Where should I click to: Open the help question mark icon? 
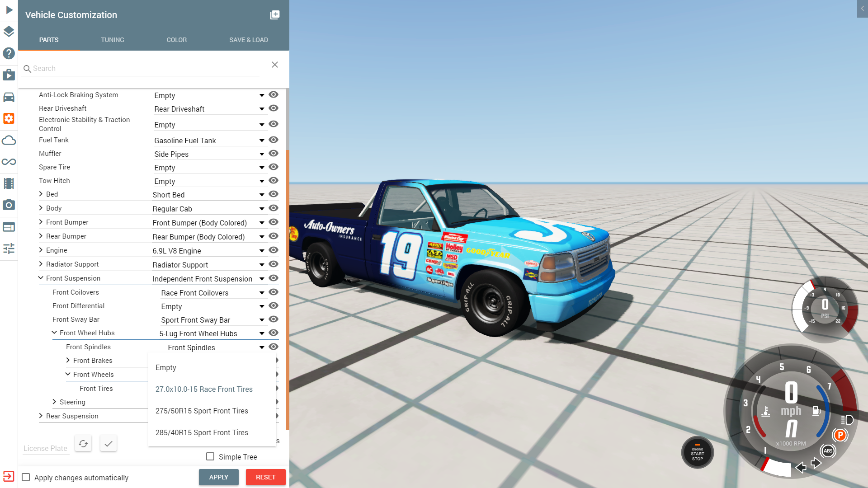pyautogui.click(x=9, y=53)
